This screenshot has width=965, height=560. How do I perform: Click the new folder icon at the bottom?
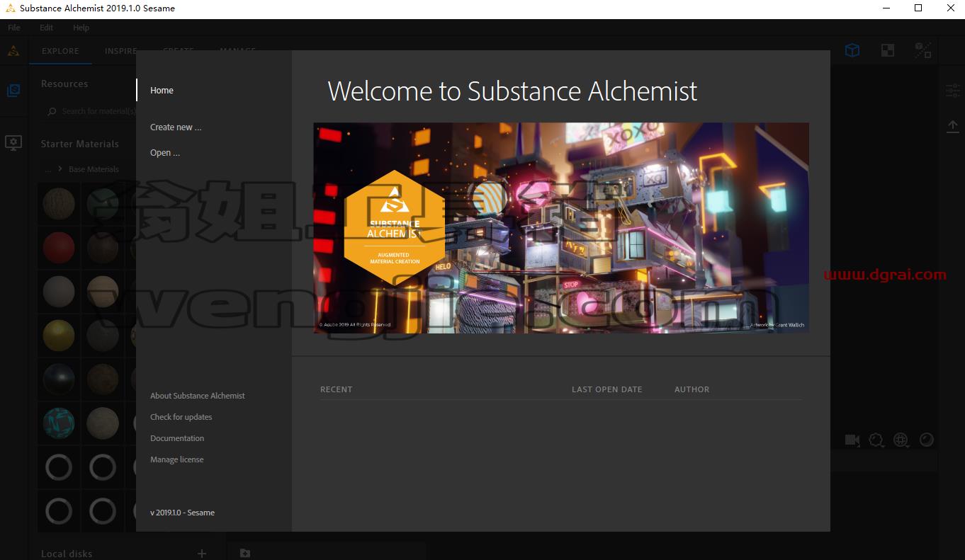pyautogui.click(x=244, y=553)
